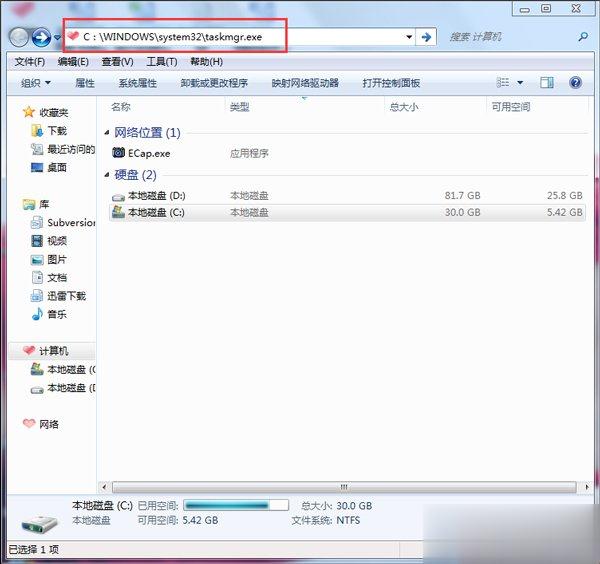The image size is (600, 564).
Task: Open the address bar history dropdown
Action: click(x=409, y=37)
